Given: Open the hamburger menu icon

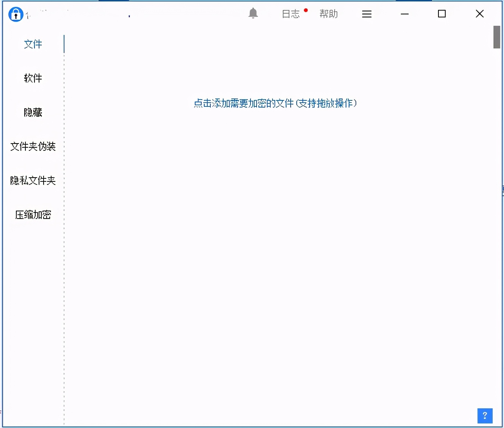Looking at the screenshot, I should coord(367,14).
